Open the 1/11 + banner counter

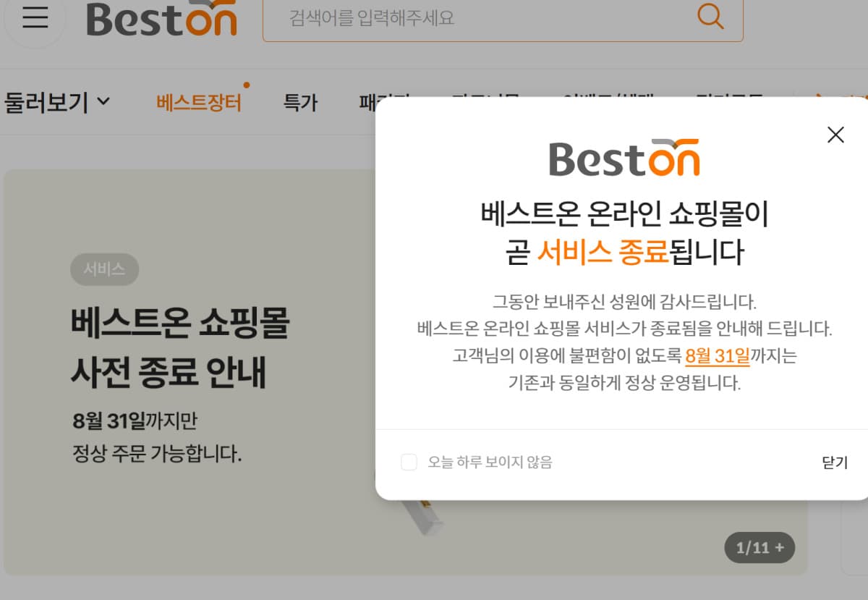759,547
